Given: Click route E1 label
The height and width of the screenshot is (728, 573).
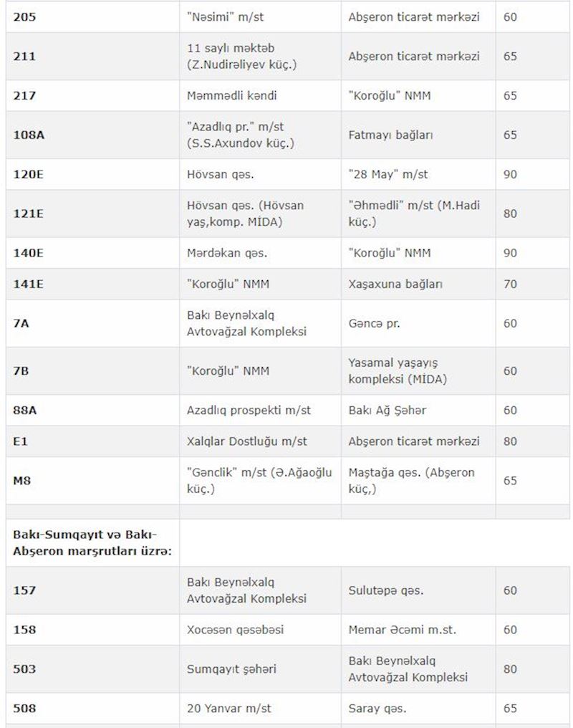Looking at the screenshot, I should [20, 441].
